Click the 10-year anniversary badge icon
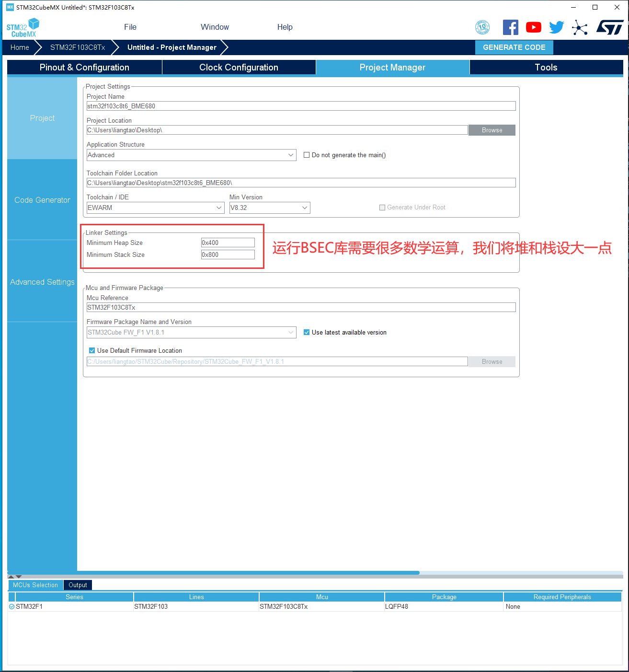The image size is (629, 672). point(482,27)
